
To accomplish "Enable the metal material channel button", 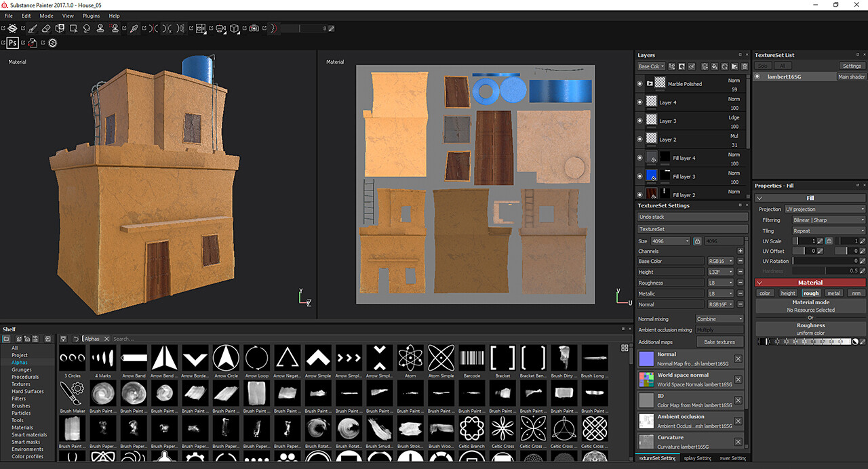I will coord(833,293).
